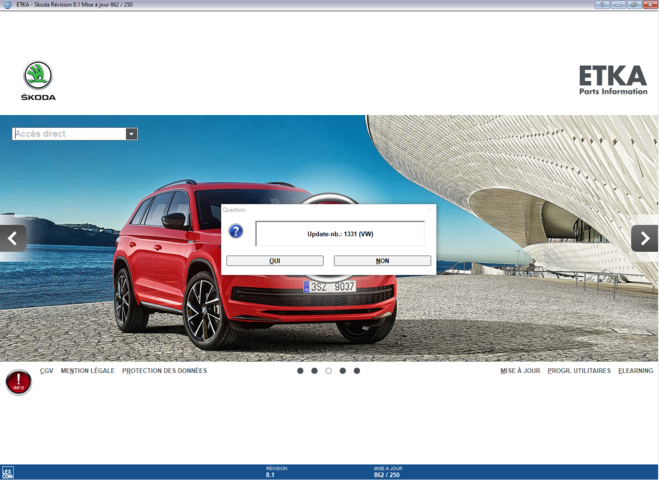Minimize the ETKA window
The height and width of the screenshot is (480, 659).
coord(618,5)
